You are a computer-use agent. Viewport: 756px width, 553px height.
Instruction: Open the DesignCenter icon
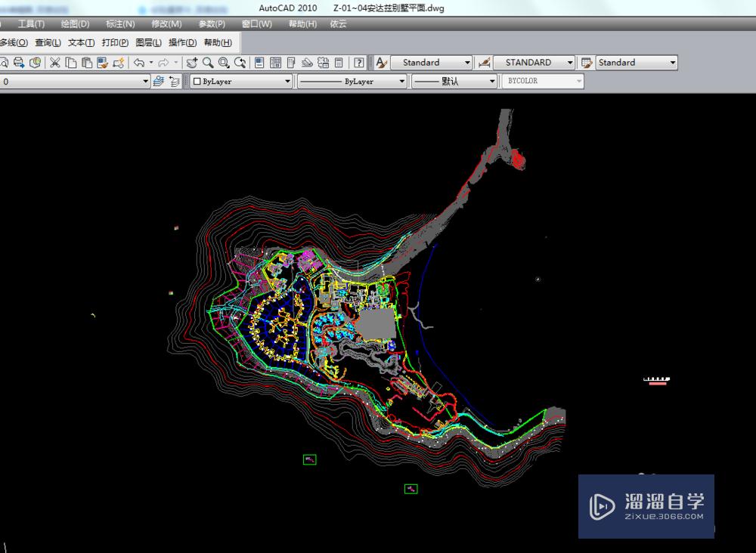[x=275, y=63]
